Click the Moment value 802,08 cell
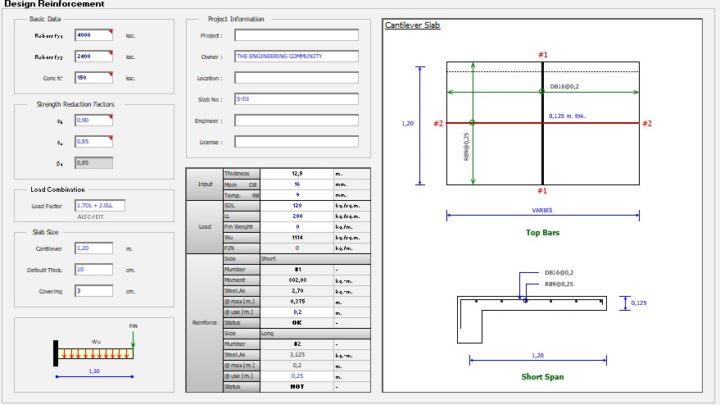 [x=297, y=280]
